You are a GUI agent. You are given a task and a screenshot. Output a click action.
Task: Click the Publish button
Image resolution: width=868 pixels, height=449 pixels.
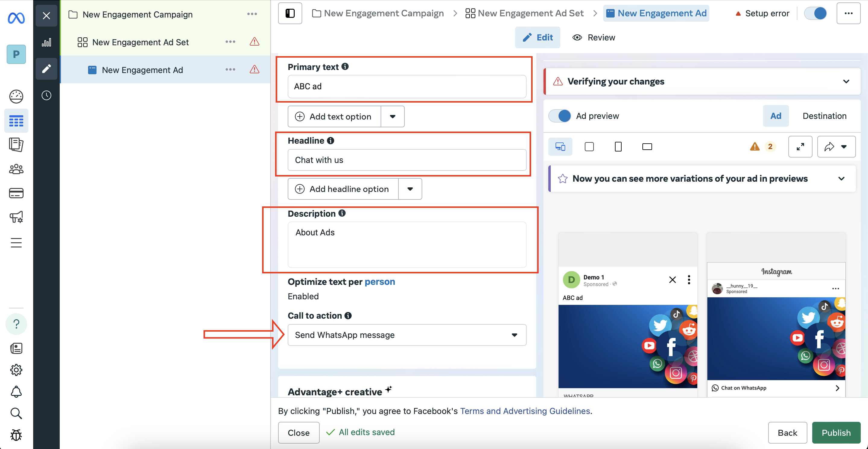[x=836, y=433]
